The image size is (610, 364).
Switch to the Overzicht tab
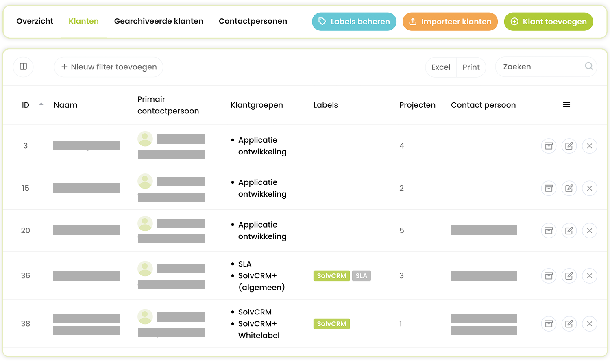tap(35, 21)
